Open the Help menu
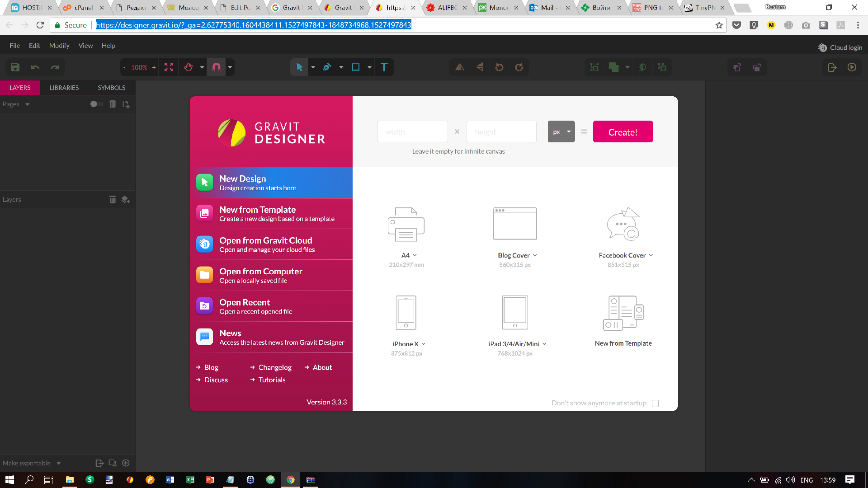The image size is (868, 488). [x=108, y=46]
